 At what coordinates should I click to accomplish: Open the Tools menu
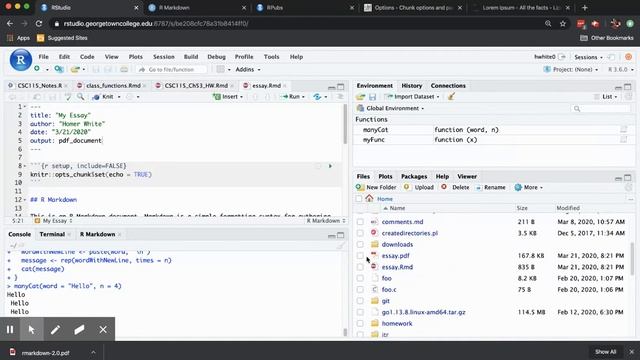coord(271,57)
